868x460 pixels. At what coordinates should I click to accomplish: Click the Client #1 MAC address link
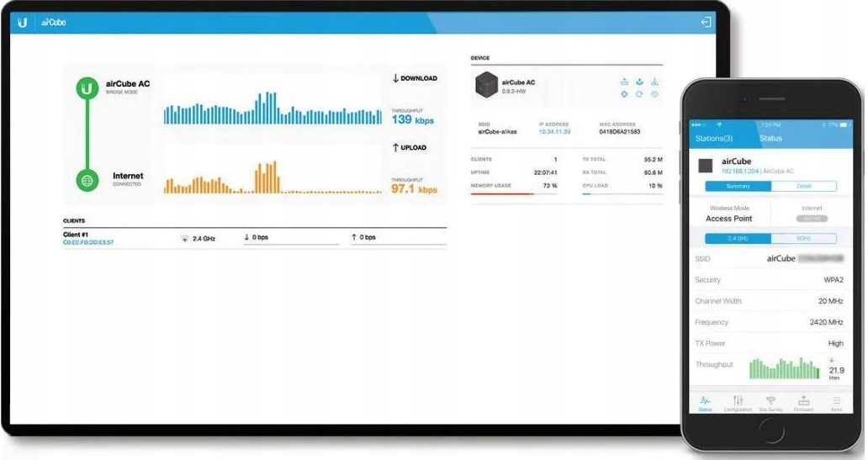click(x=88, y=242)
